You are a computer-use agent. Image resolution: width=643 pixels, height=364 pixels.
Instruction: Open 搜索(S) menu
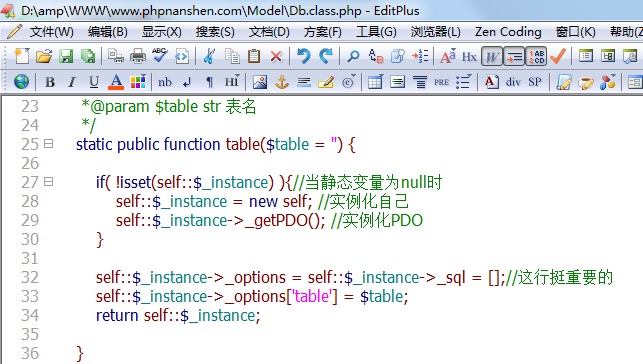click(x=215, y=32)
